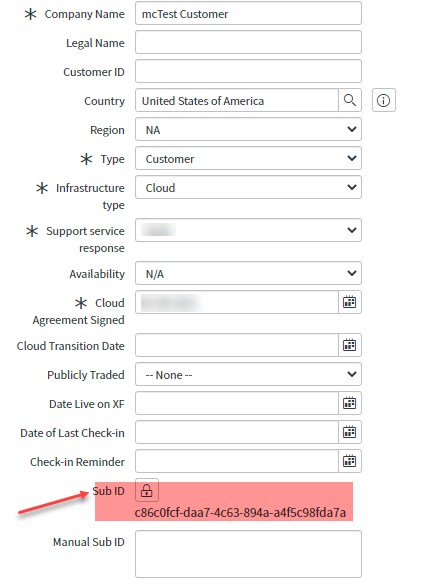Unlock the Sub ID field
427x588 pixels.
(147, 490)
